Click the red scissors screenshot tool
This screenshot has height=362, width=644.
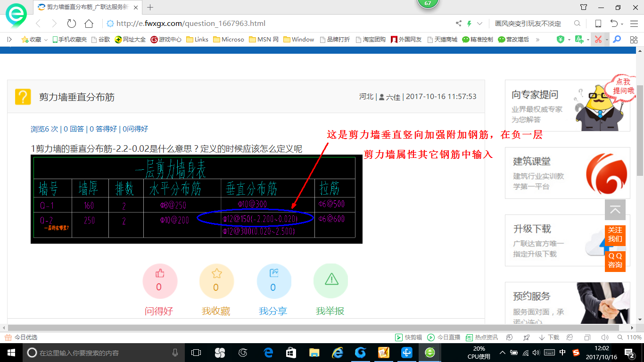point(598,40)
